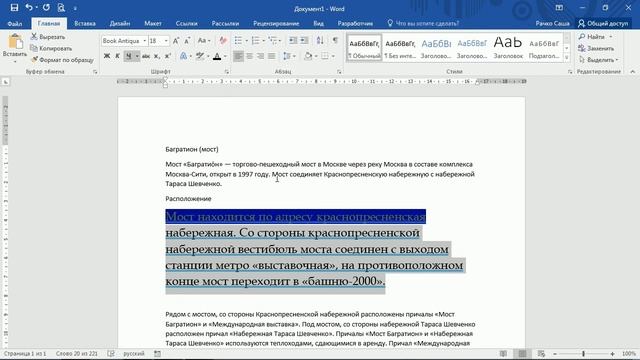Open Заменить replace dialog
Screen dimensions: 640x360
(596, 48)
